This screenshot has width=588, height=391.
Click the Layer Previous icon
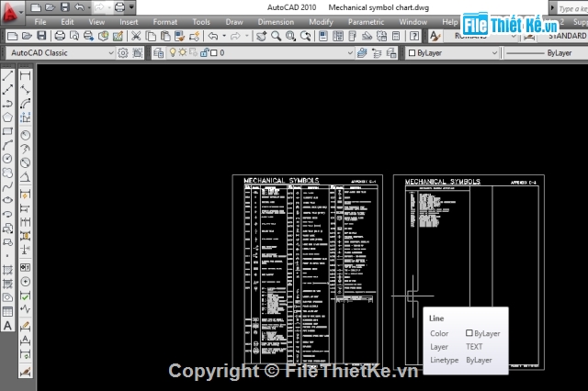[x=377, y=53]
